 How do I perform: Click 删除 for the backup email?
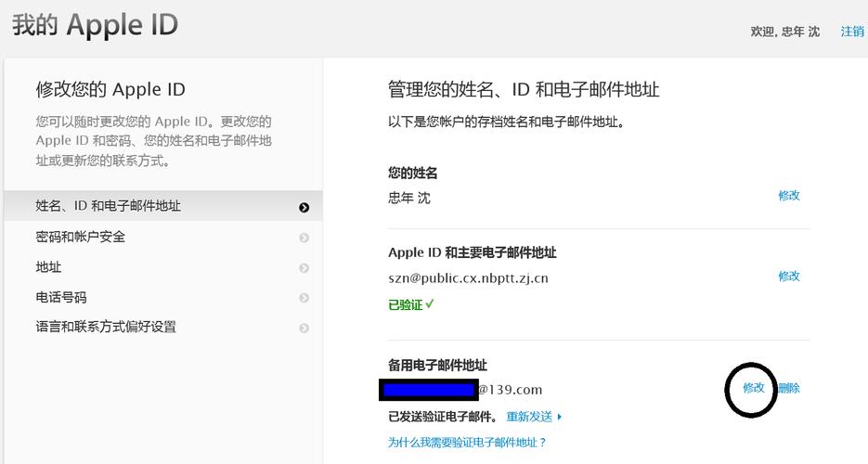click(789, 388)
